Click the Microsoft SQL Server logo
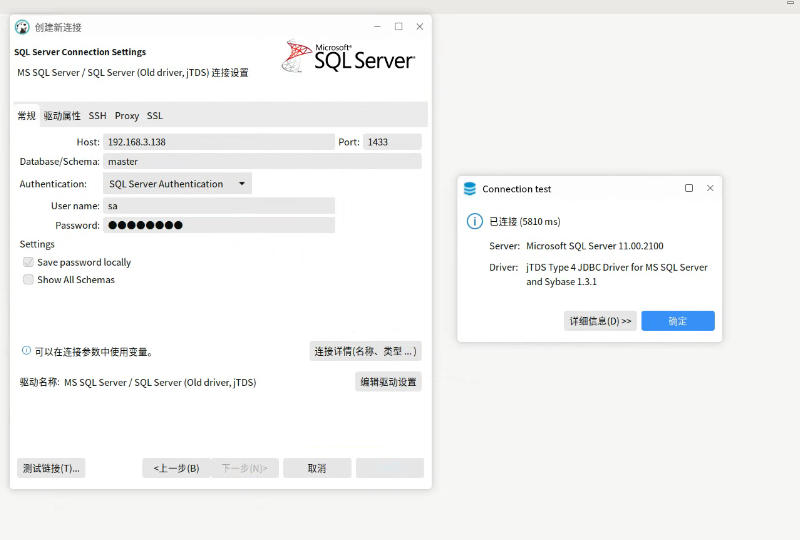Viewport: 800px width, 540px height. pyautogui.click(x=348, y=56)
